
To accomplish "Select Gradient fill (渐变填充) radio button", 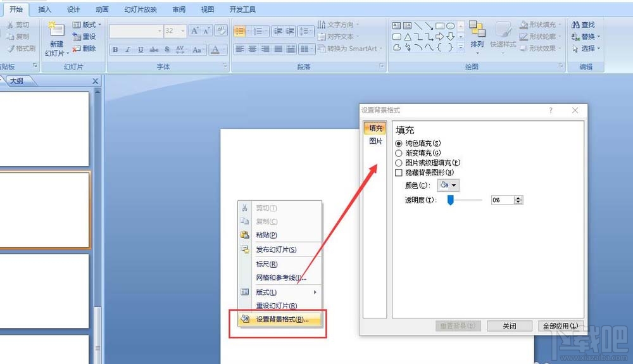I will (x=398, y=153).
